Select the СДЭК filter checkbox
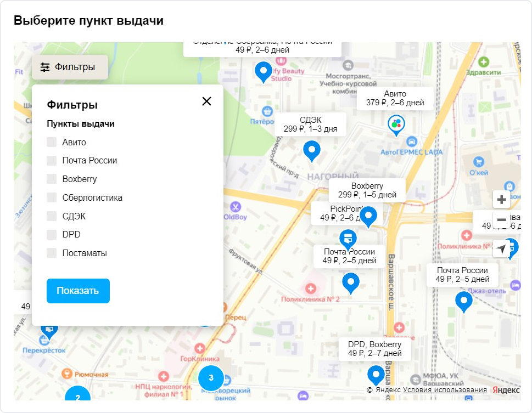 coord(52,216)
